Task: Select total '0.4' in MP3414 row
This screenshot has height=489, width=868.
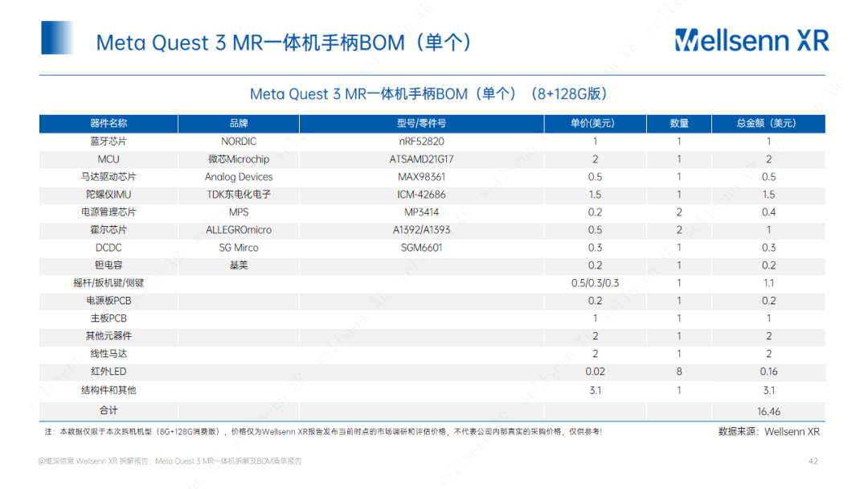Action: click(768, 212)
